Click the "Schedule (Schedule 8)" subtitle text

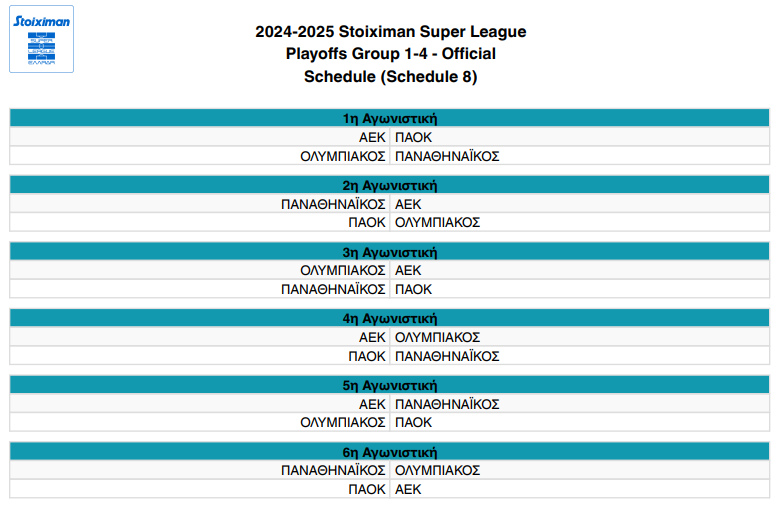pos(390,77)
